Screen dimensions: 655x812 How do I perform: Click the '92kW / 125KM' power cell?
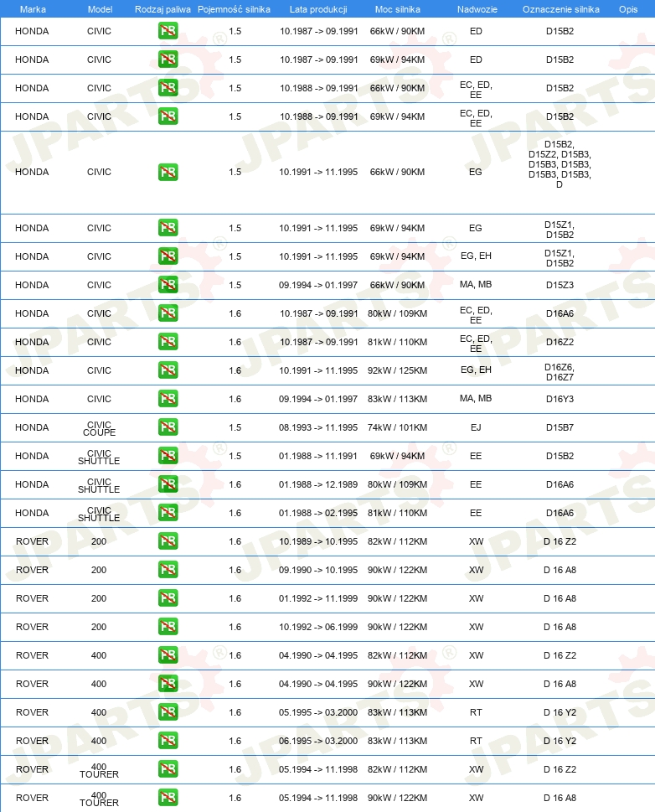coord(398,370)
